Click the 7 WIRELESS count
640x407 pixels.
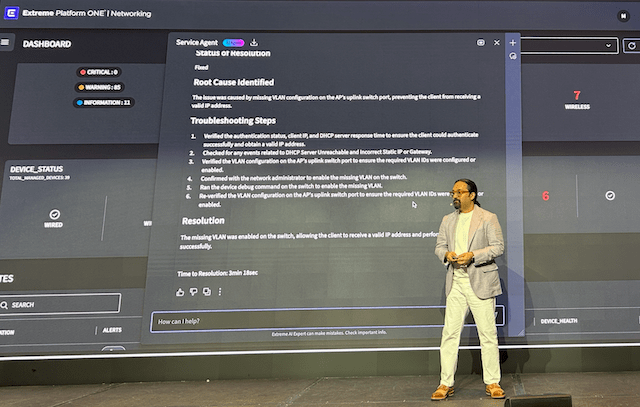(577, 100)
